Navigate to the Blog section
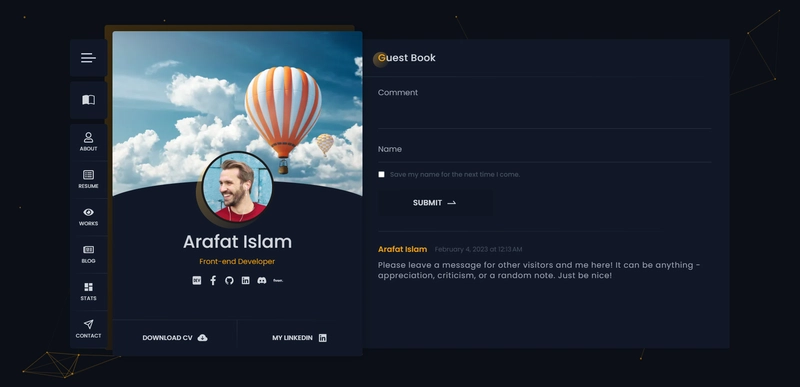 coord(88,254)
